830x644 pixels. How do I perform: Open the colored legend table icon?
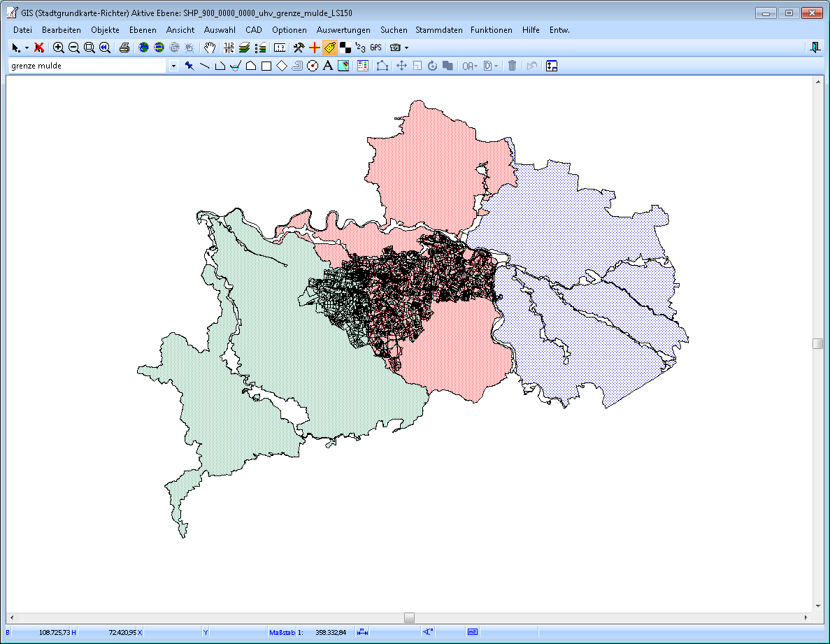point(363,66)
